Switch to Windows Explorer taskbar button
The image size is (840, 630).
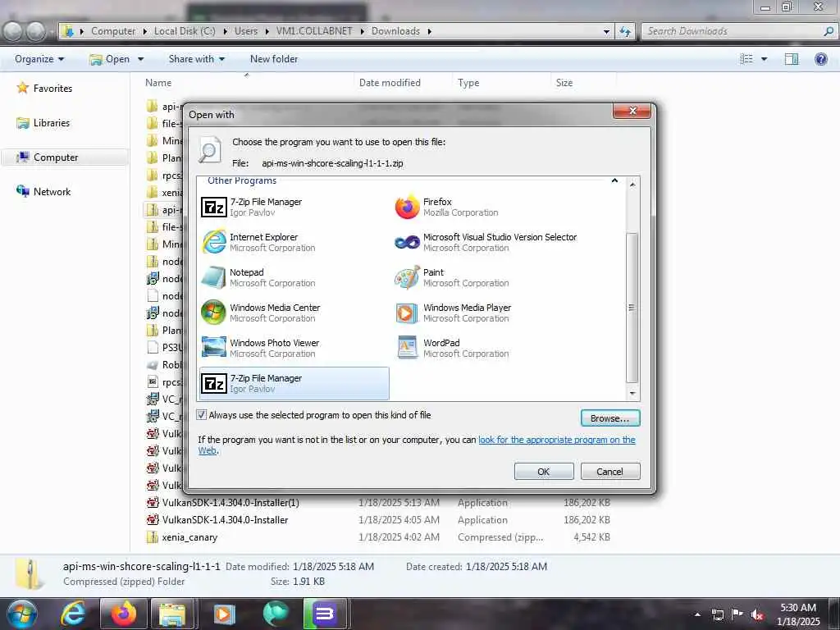point(173,614)
